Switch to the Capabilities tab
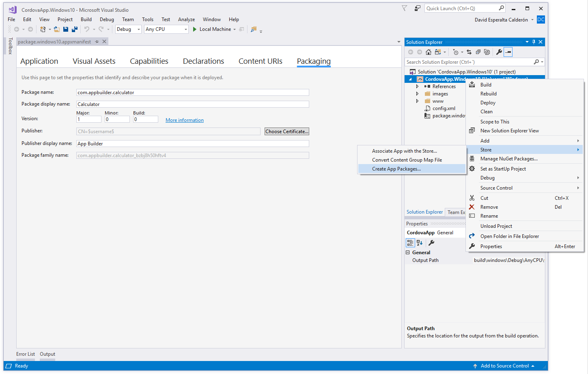Screen dimensions: 588x374 (x=149, y=61)
